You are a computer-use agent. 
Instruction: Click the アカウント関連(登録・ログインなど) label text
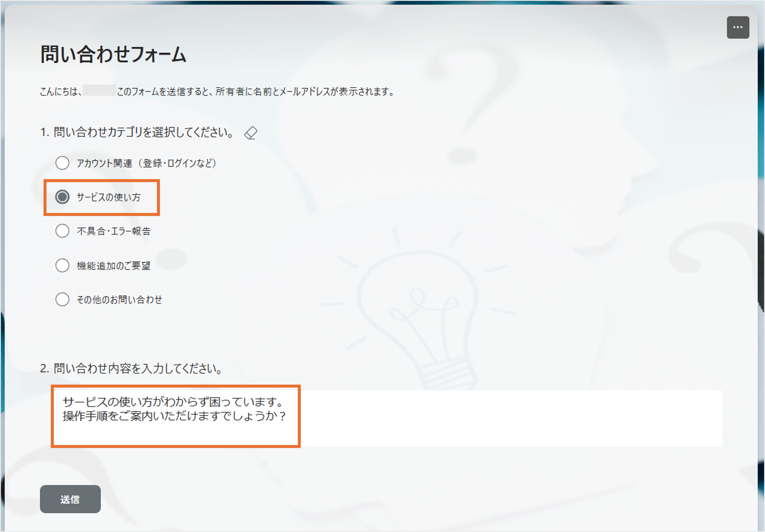(147, 163)
